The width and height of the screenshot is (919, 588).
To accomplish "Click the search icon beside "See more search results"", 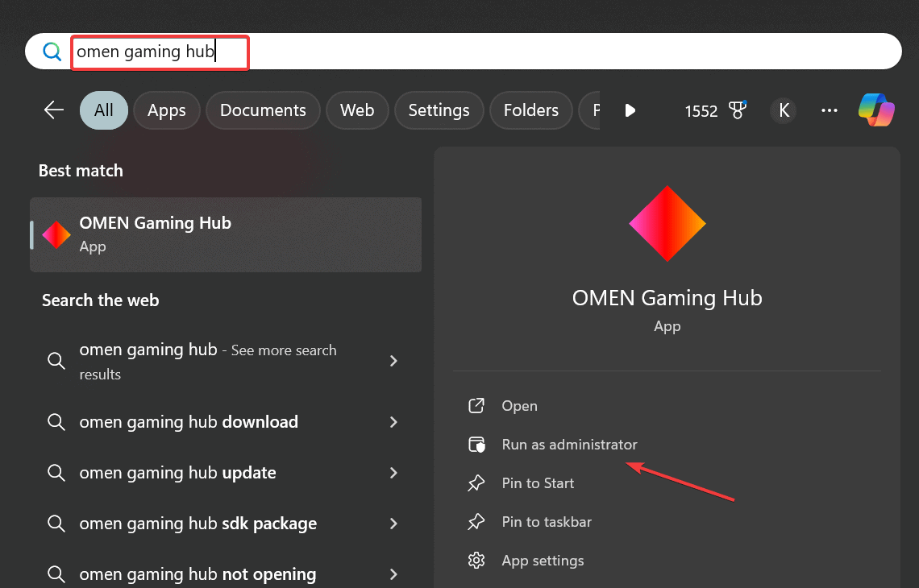I will point(56,361).
